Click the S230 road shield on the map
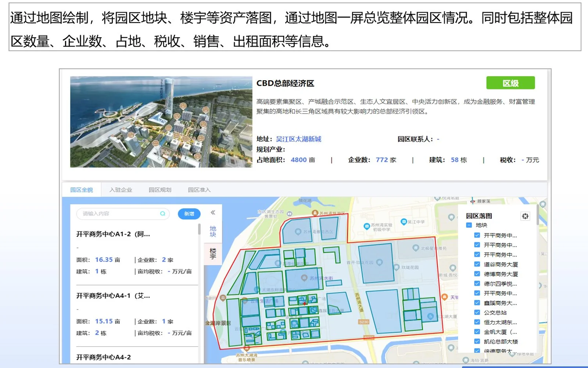588x368 pixels. [363, 322]
